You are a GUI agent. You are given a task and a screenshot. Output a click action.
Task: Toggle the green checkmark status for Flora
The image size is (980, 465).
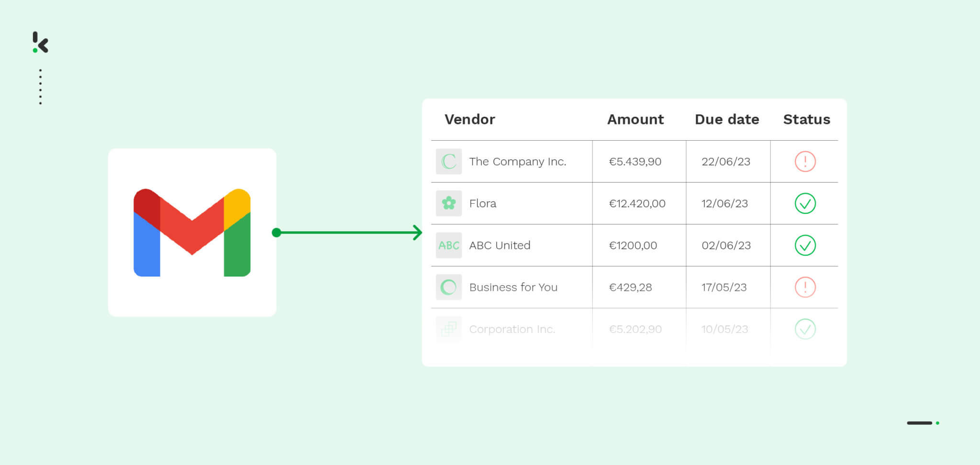(806, 203)
